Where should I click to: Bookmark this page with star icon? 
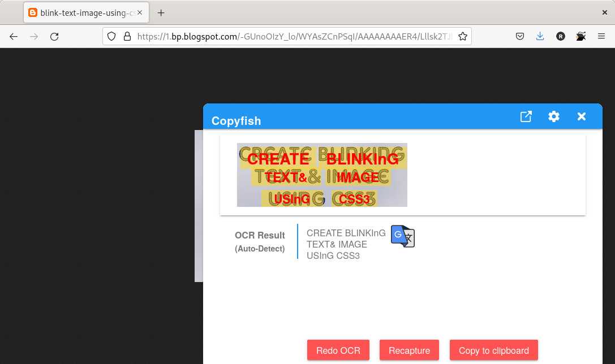(x=462, y=36)
